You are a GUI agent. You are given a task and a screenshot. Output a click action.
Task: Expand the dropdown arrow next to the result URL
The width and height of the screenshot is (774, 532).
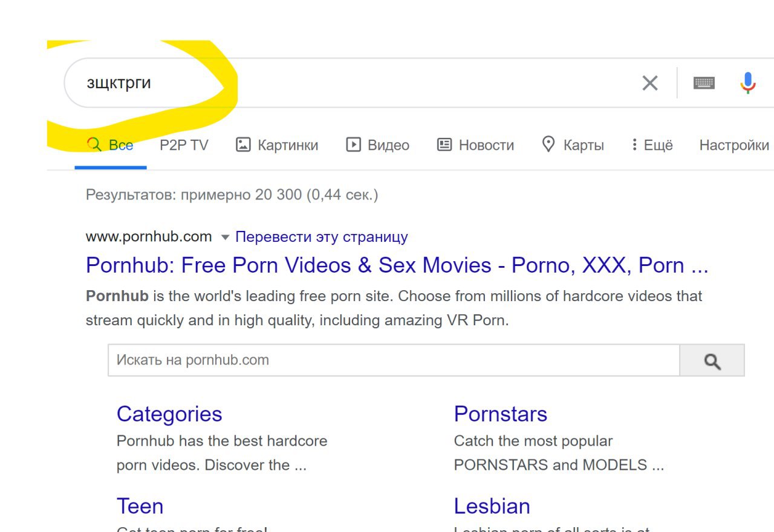click(225, 237)
